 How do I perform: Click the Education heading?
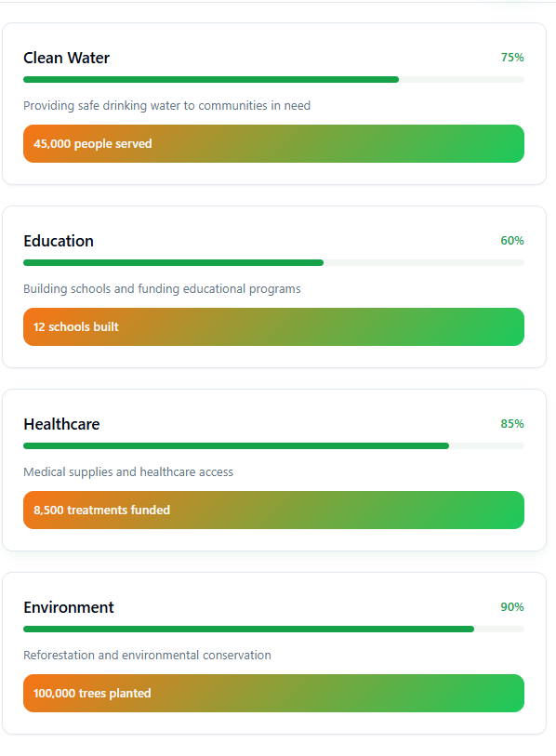(x=59, y=241)
